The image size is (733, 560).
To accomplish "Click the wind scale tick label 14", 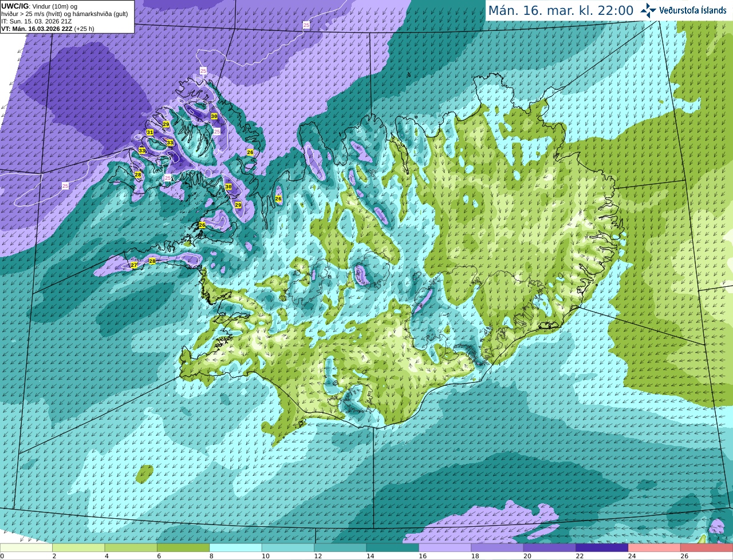I will 370,556.
